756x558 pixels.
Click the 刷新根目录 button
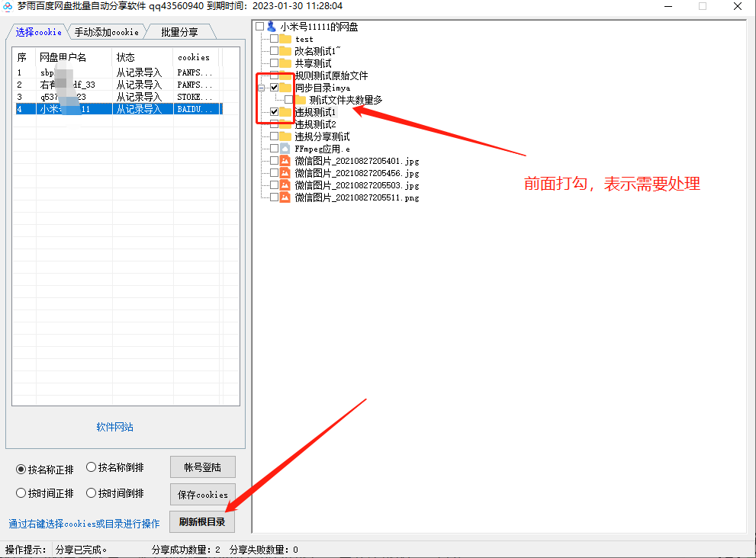[x=202, y=521]
